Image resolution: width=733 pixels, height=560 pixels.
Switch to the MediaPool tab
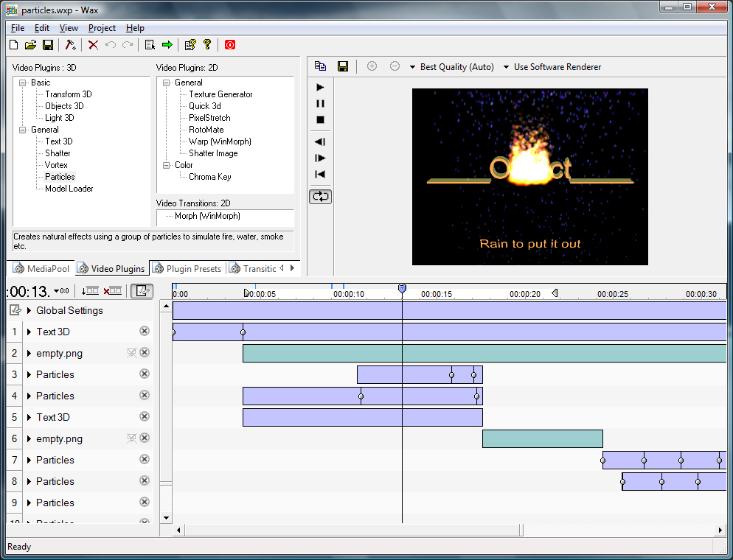[x=42, y=269]
